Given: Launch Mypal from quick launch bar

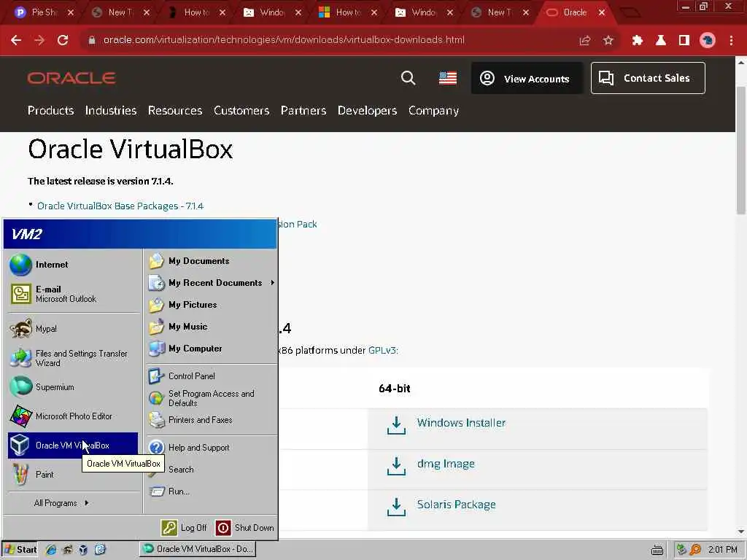Looking at the screenshot, I should (67, 550).
